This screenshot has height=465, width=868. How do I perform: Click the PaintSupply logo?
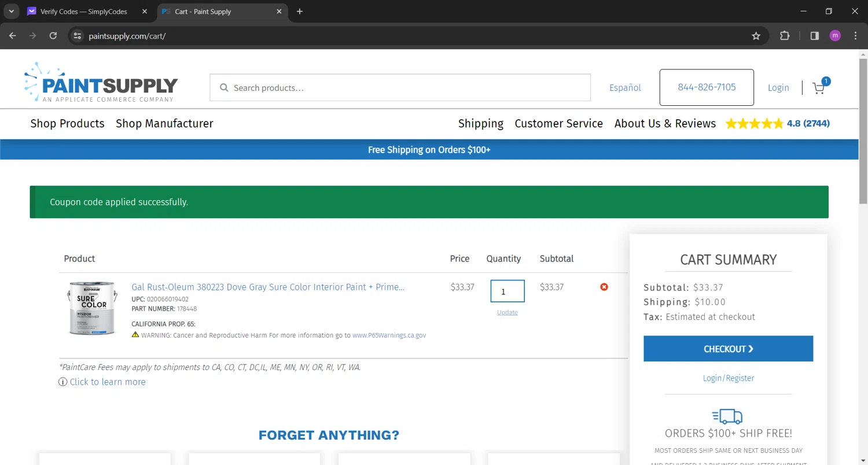pyautogui.click(x=101, y=82)
